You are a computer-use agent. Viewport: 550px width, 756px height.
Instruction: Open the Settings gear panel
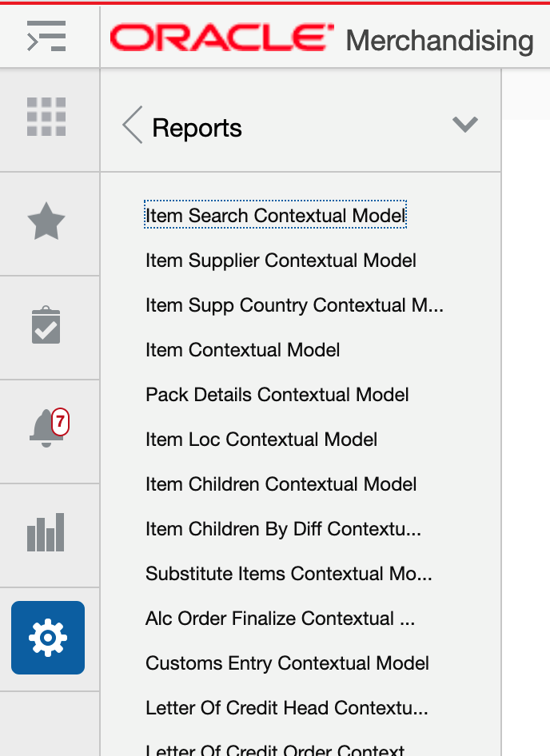click(x=48, y=637)
